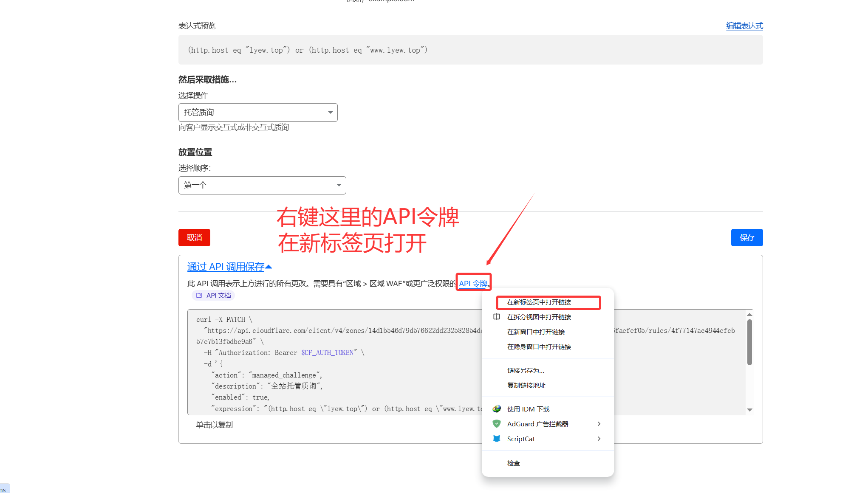The height and width of the screenshot is (493, 868).
Task: Expand the AdGuard 广告拦截器 submenu arrow
Action: [599, 424]
